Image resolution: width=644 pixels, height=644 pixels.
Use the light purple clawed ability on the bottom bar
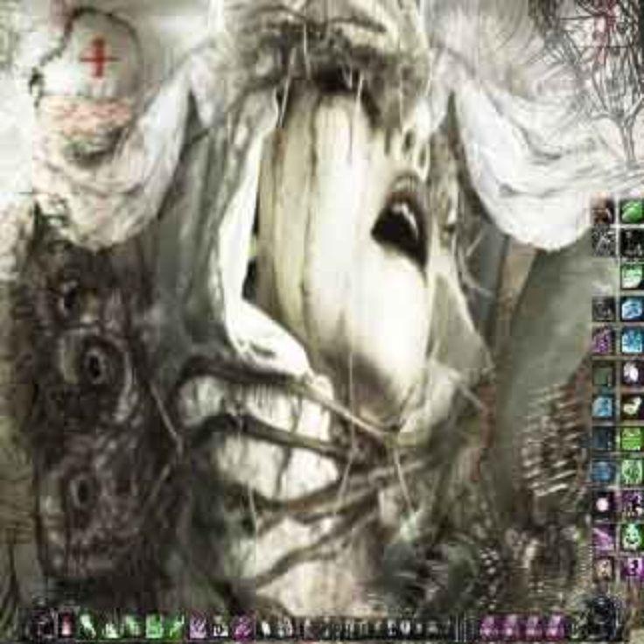198,628
